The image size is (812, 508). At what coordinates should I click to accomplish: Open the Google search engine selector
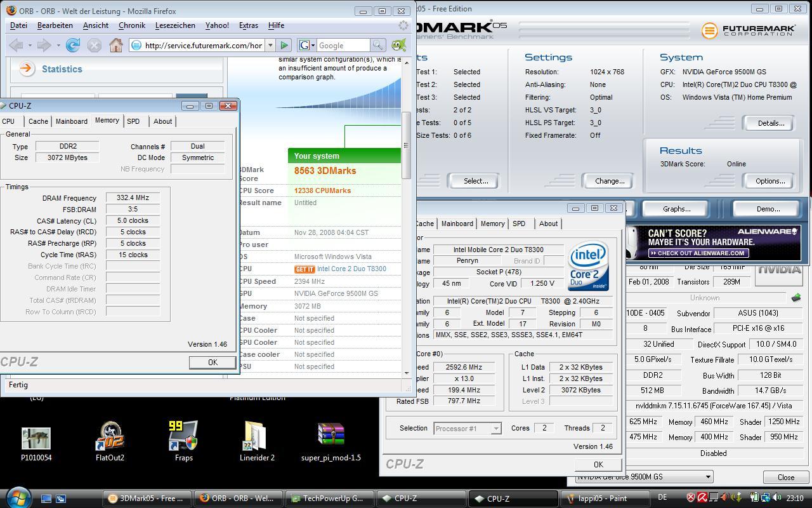[x=307, y=45]
